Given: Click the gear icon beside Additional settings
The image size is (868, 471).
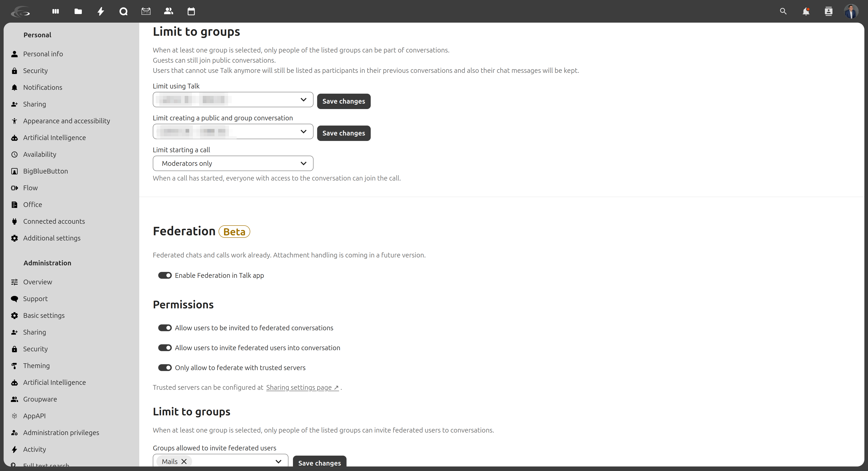Looking at the screenshot, I should 14,238.
